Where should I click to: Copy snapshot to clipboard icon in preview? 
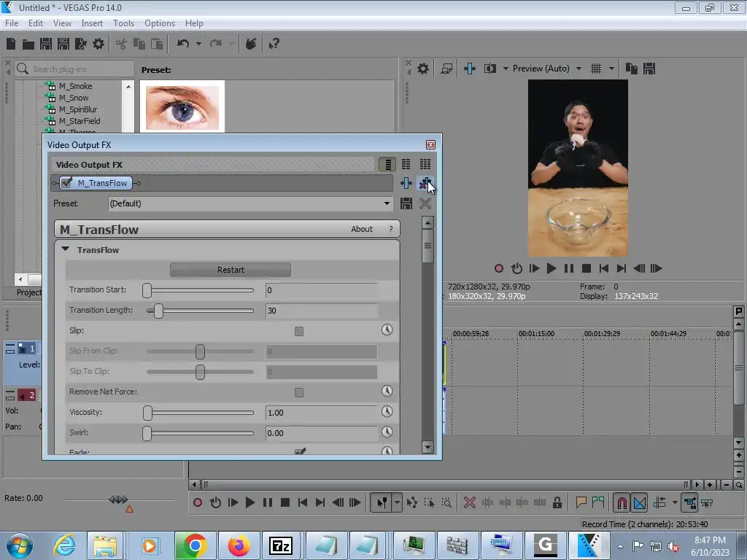coord(631,69)
